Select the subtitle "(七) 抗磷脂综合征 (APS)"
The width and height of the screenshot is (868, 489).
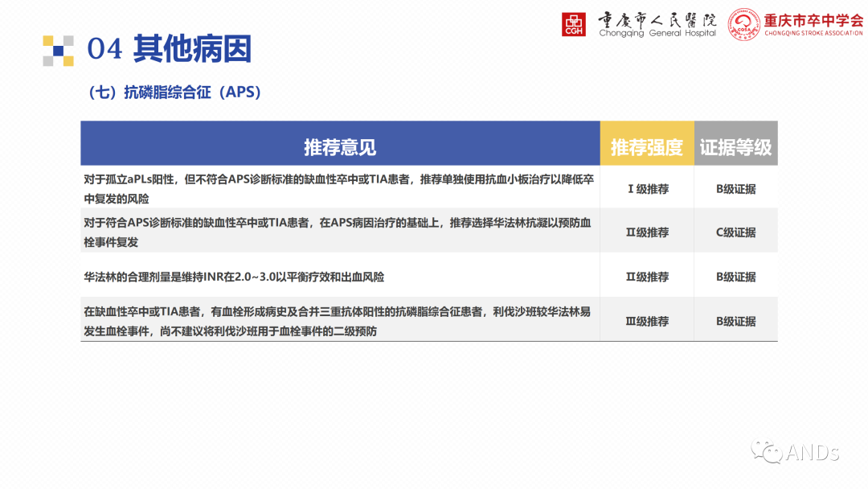tap(175, 92)
